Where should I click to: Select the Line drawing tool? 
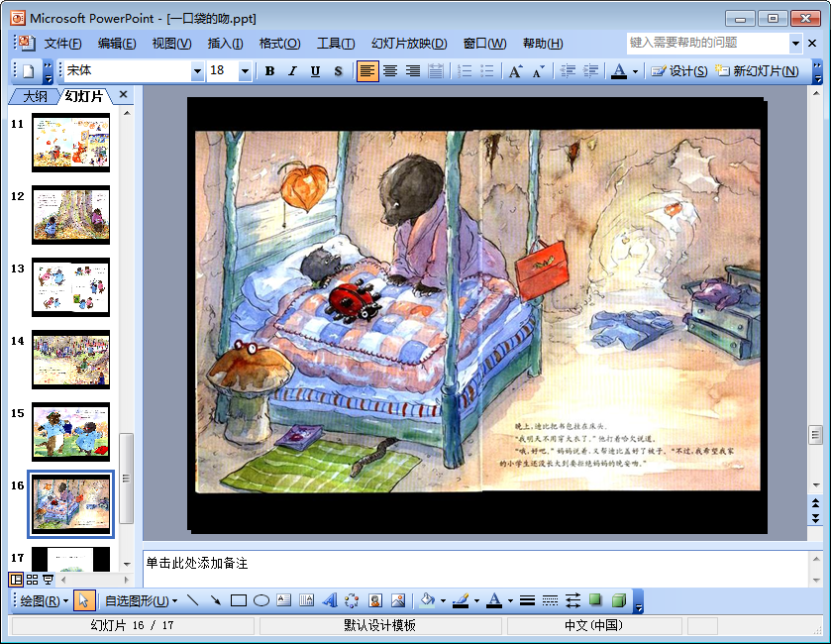click(x=193, y=600)
